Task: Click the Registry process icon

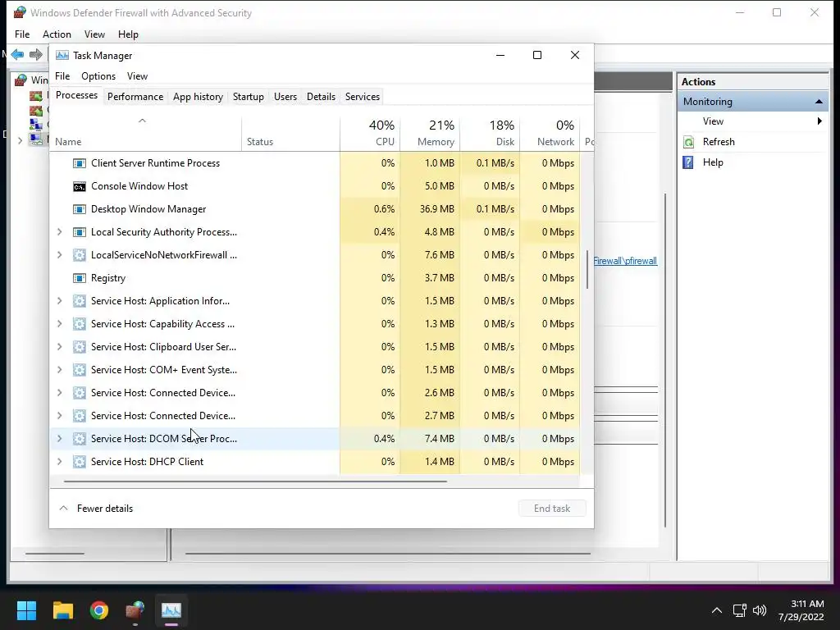Action: pyautogui.click(x=80, y=279)
